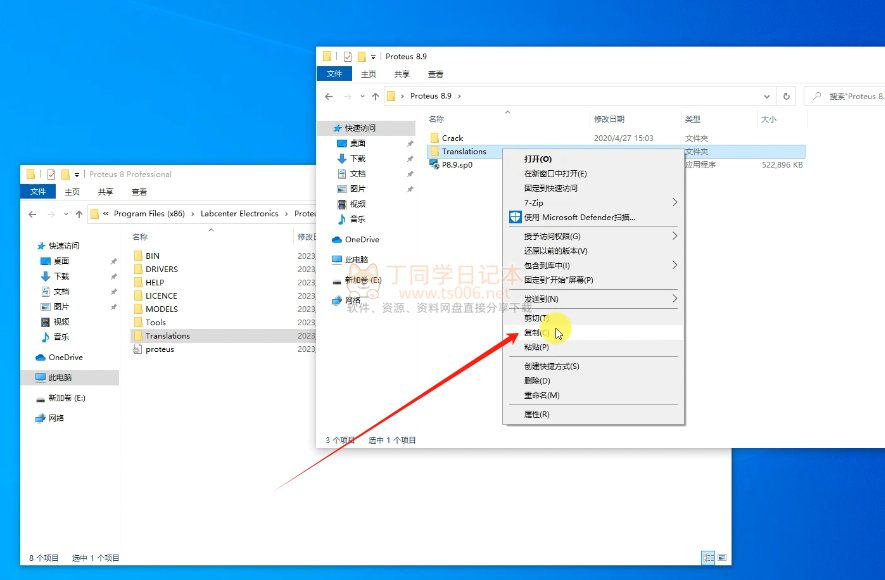Switch to details view in Proteus 8 Professional
885x580 pixels.
(x=708, y=557)
